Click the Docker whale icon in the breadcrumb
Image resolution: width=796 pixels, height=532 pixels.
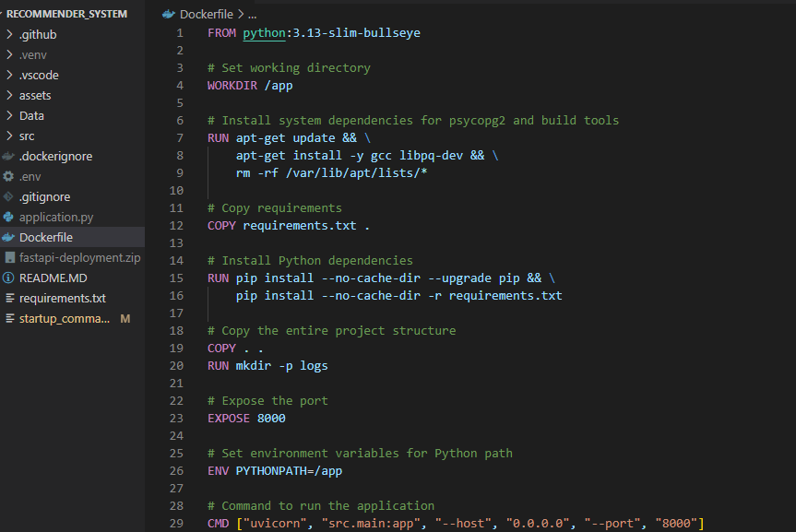tap(167, 14)
